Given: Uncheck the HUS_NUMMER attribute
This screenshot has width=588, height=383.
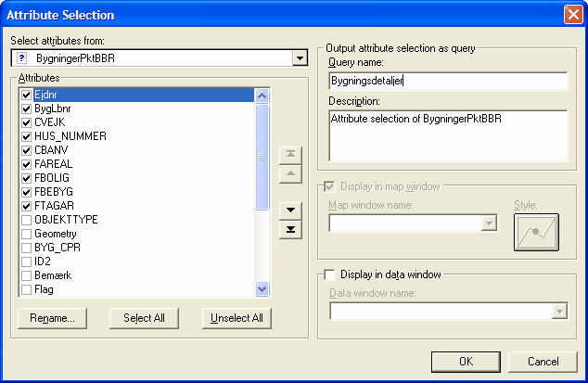Looking at the screenshot, I should coord(26,136).
